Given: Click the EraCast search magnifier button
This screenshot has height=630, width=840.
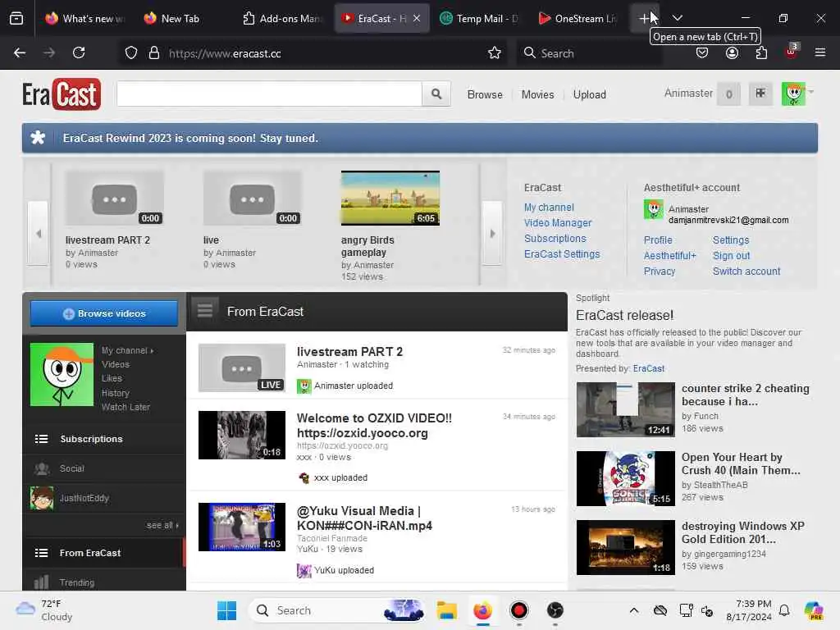Looking at the screenshot, I should pyautogui.click(x=436, y=94).
